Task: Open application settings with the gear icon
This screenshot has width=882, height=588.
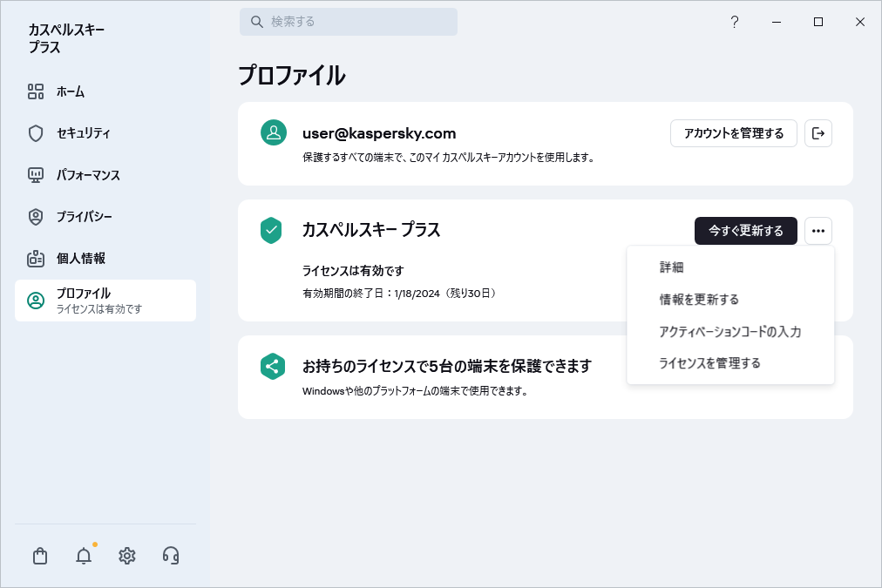Action: 126,556
